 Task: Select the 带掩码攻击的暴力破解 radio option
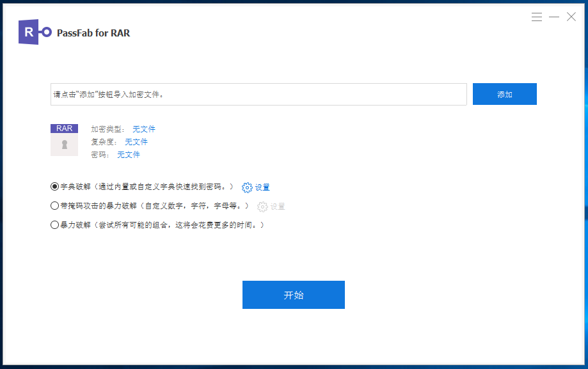point(54,206)
